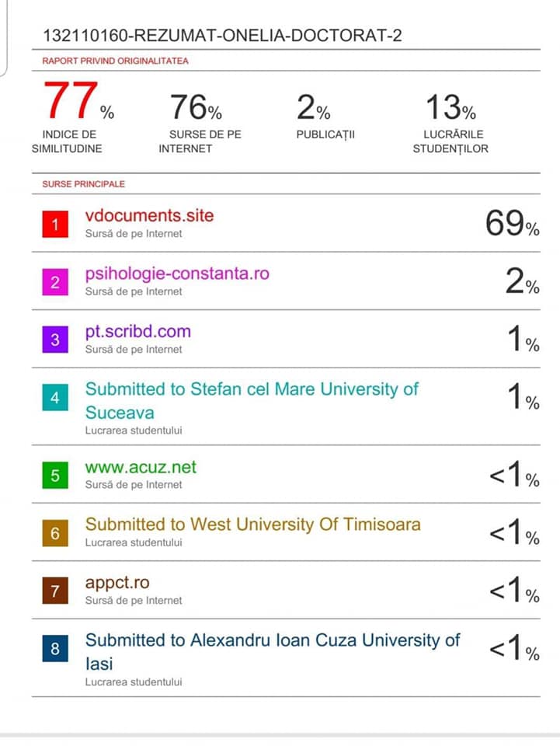Image resolution: width=560 pixels, height=746 pixels.
Task: Click the teal source number 4 badge
Action: (x=55, y=397)
